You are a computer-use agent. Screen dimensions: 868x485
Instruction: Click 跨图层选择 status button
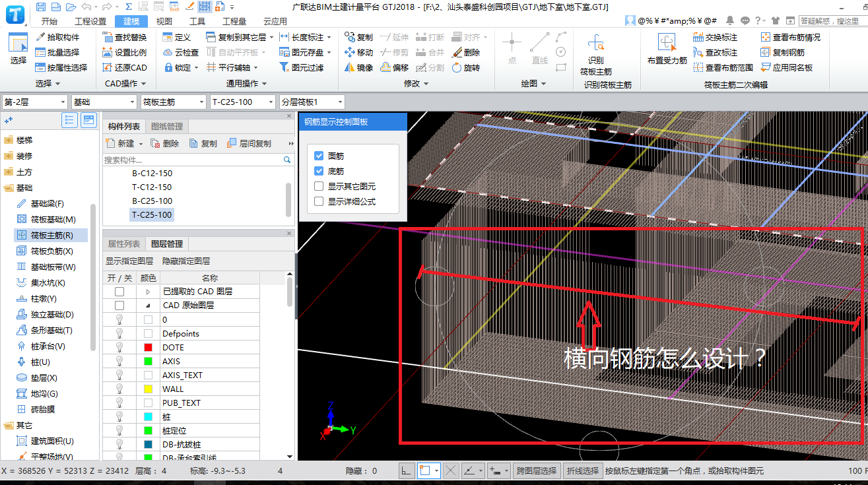[x=537, y=470]
